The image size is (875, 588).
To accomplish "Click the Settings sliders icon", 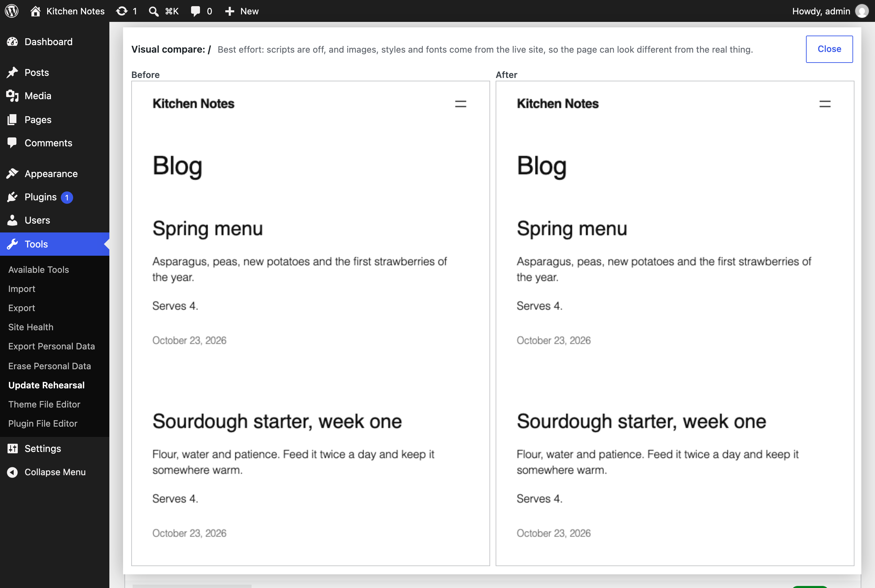I will coord(12,449).
